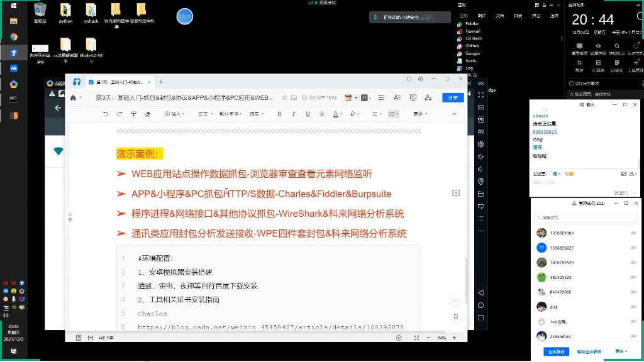
Task: Switch to the 其它 tab in the launcher panel
Action: pos(536,16)
